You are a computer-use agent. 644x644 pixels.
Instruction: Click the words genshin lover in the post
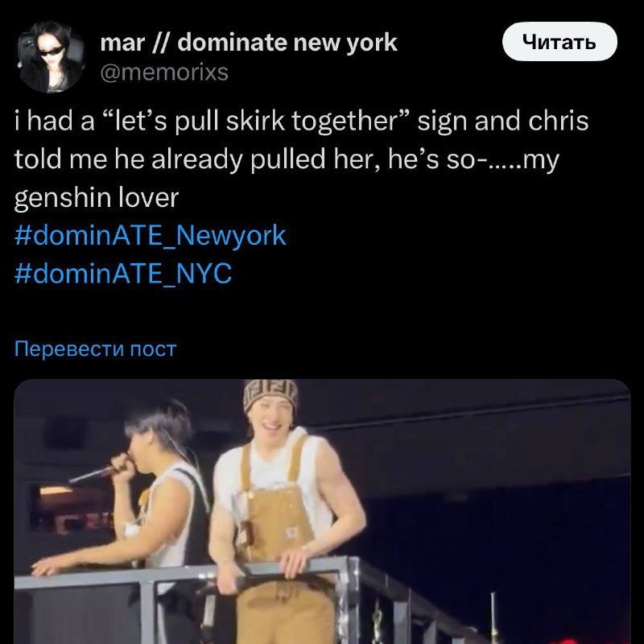click(x=97, y=198)
